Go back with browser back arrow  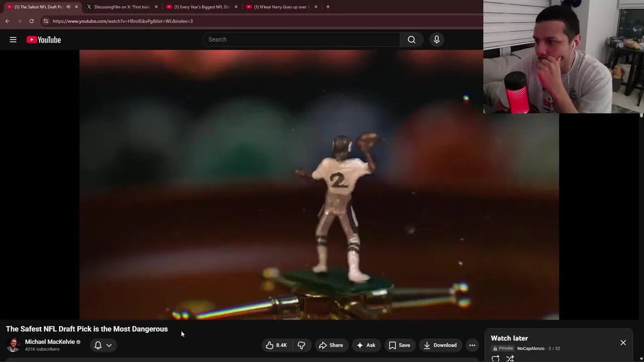pyautogui.click(x=7, y=21)
